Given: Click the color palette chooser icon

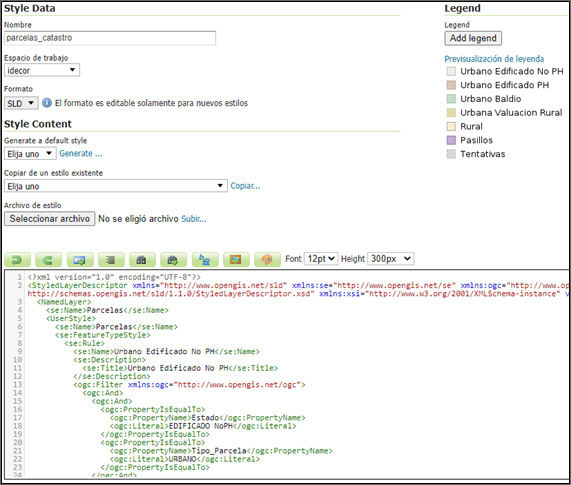Looking at the screenshot, I should coord(268,260).
